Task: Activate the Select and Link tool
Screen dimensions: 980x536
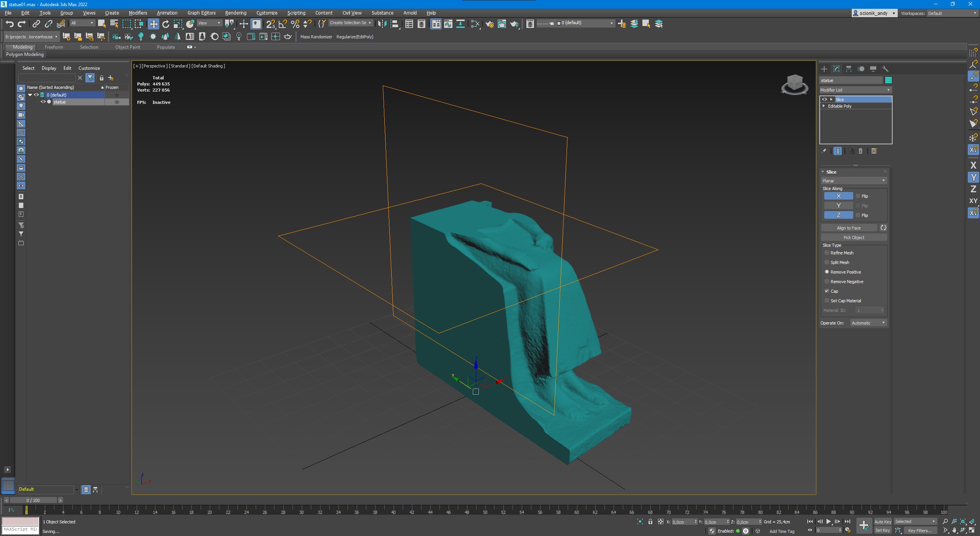Action: coord(36,24)
